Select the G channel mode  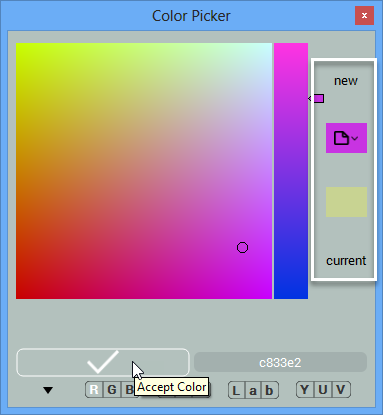tap(112, 390)
